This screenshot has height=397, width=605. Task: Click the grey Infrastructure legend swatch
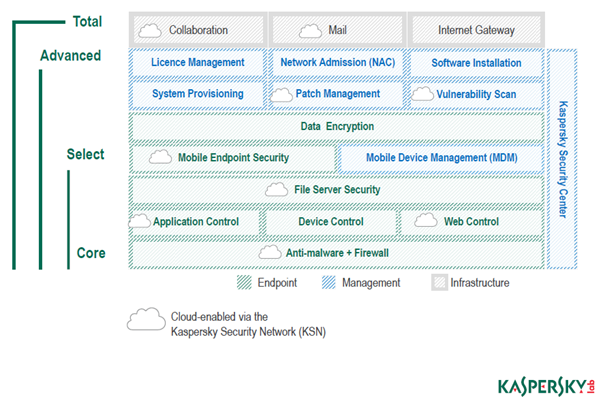tap(439, 282)
